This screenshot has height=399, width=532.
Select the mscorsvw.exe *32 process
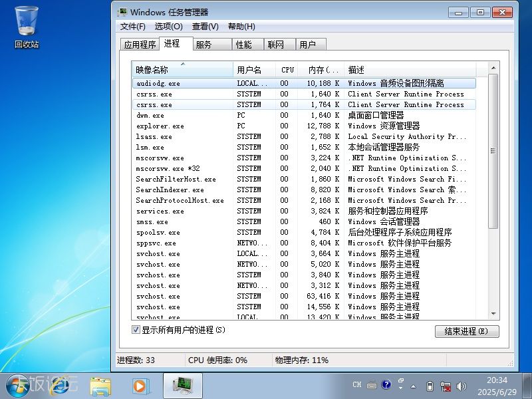click(304, 168)
